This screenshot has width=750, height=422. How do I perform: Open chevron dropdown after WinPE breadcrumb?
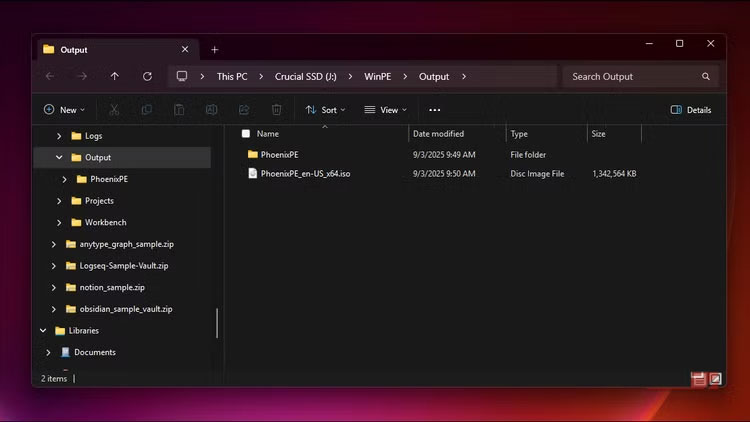coord(405,77)
